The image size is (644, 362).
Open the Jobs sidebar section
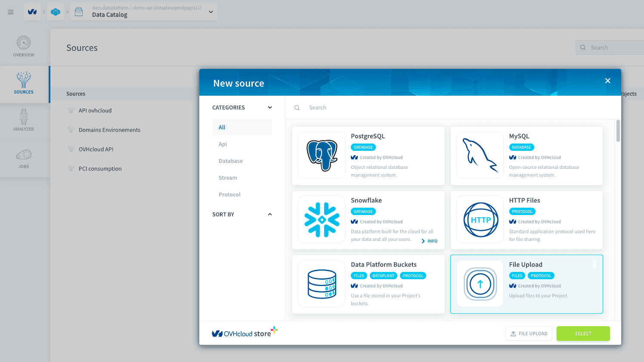24,158
